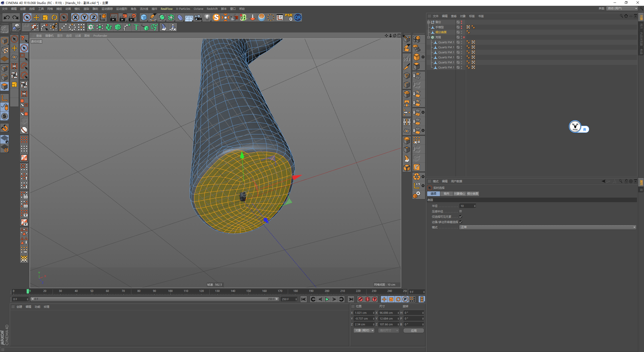Screen dimensions: 644x352
Task: Uncheck the only-select-visible-elements checkbox
Action: 461,216
